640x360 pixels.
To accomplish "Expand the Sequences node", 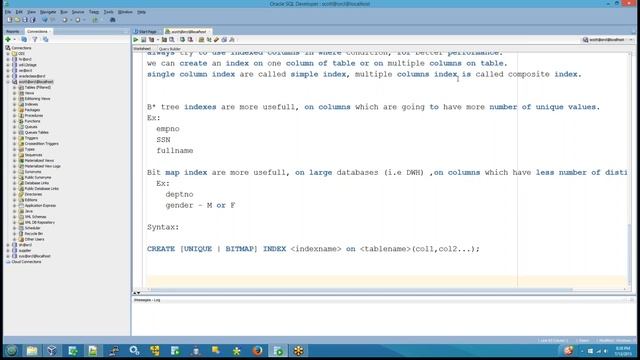I will [15, 155].
